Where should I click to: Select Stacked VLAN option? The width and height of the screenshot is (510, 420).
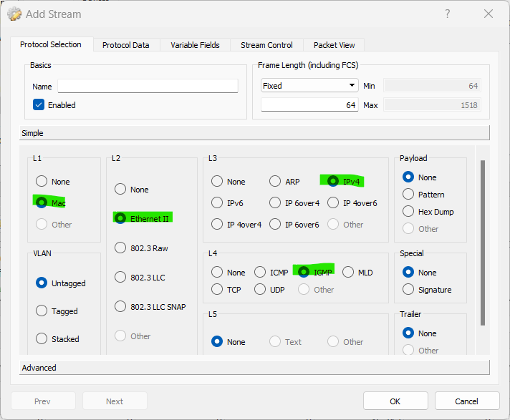[57, 338]
